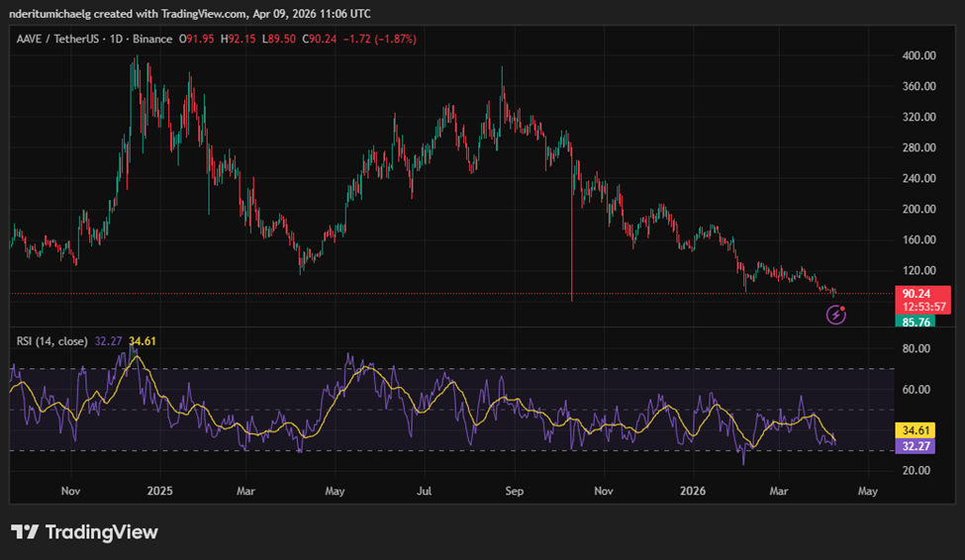Click the yellow 34.61 RSI axis label

pyautogui.click(x=917, y=431)
